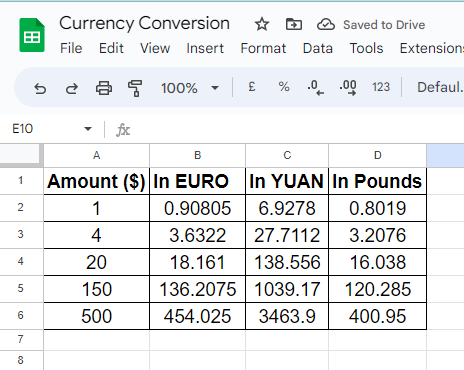This screenshot has width=464, height=370.
Task: Expand the Name box dropdown arrow
Action: (x=88, y=129)
